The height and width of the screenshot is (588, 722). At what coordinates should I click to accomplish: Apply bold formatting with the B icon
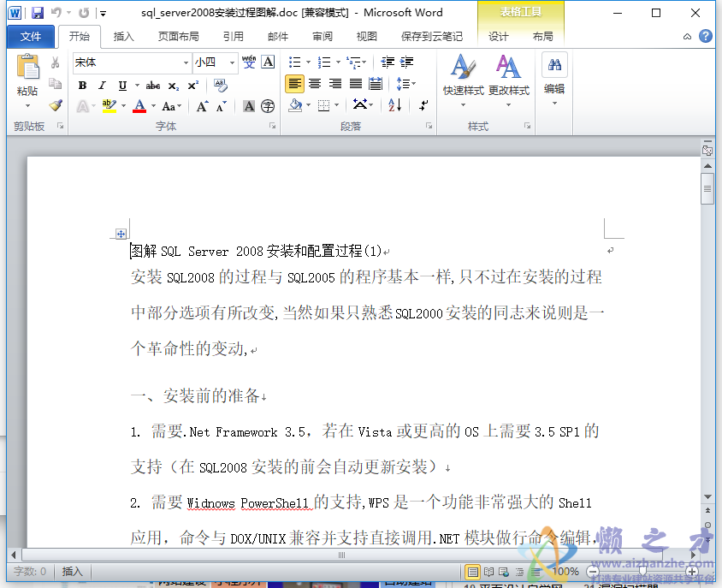[x=82, y=85]
